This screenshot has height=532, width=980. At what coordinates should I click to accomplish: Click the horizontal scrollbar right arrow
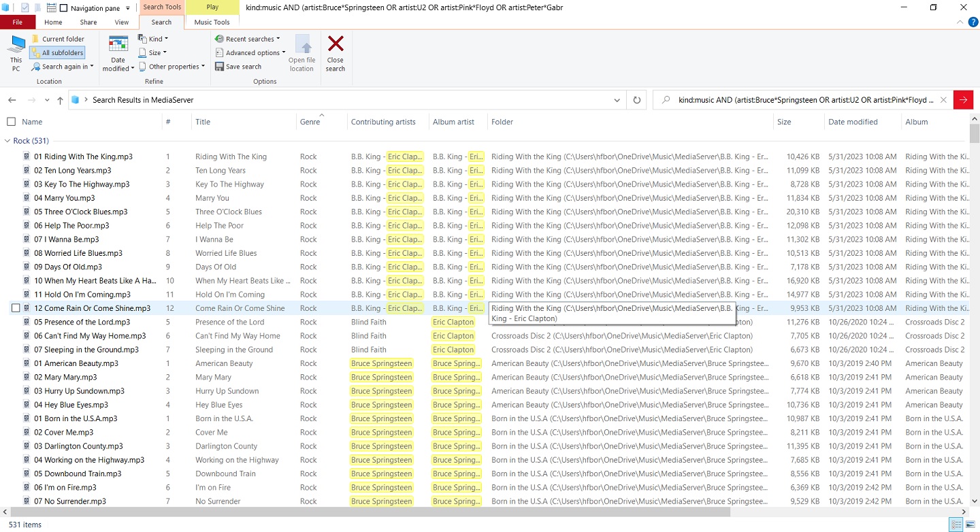963,512
